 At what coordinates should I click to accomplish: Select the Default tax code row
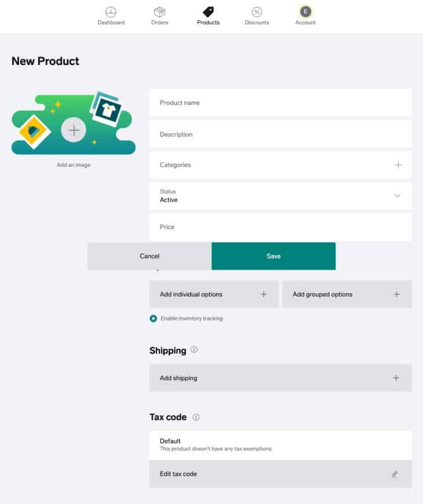pyautogui.click(x=280, y=445)
